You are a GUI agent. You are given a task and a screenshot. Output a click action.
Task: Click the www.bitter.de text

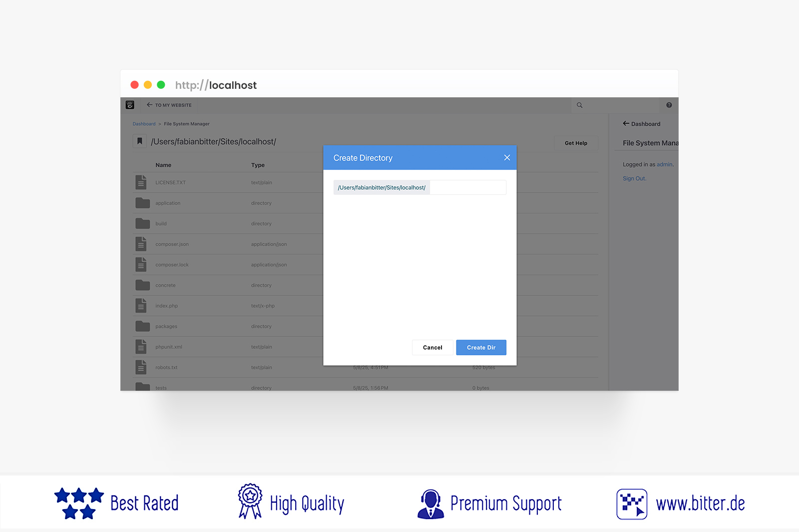[700, 504]
